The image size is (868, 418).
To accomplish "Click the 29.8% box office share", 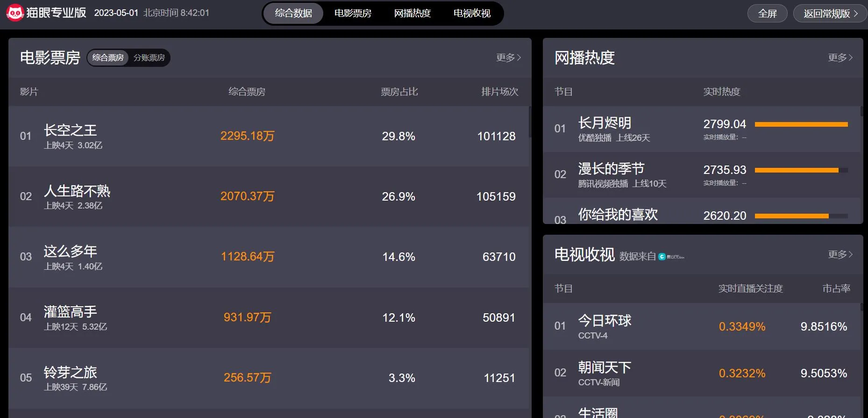I will pyautogui.click(x=398, y=136).
